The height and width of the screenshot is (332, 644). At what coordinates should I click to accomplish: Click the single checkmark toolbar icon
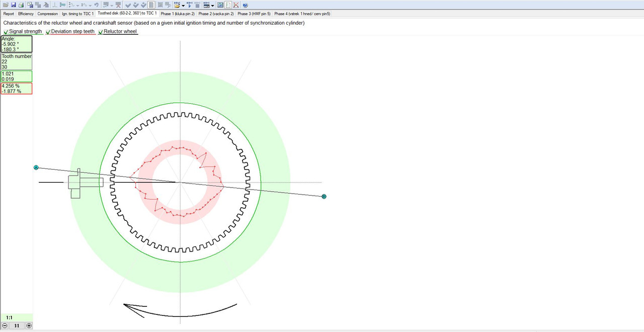click(128, 5)
